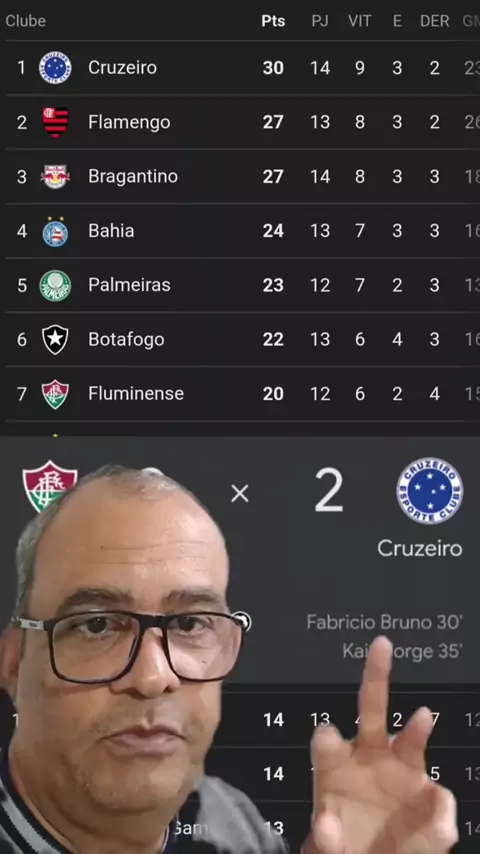Click the Palmeiras green crest
The image size is (480, 854).
click(x=55, y=285)
